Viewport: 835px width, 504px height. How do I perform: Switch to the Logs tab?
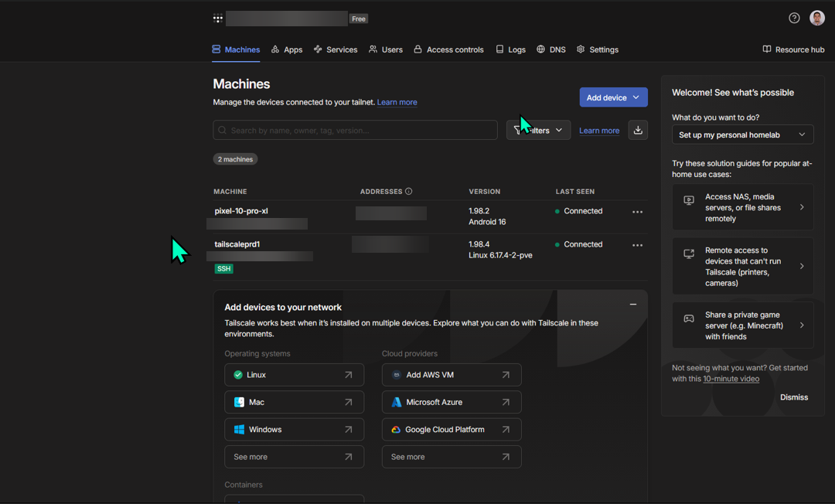511,49
